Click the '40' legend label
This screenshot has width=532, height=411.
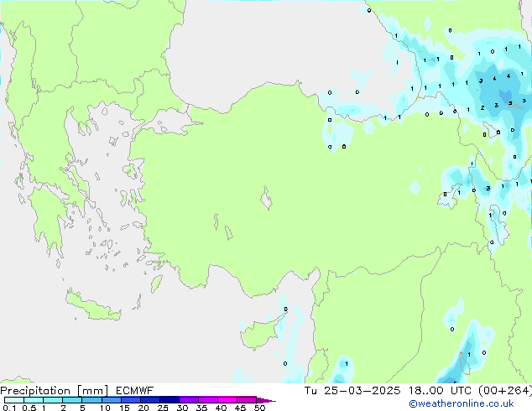pos(221,408)
